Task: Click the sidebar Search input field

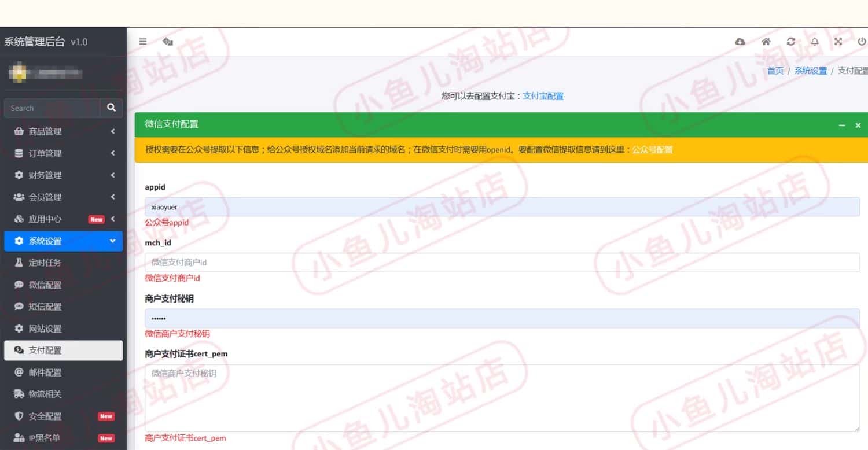Action: [52, 108]
